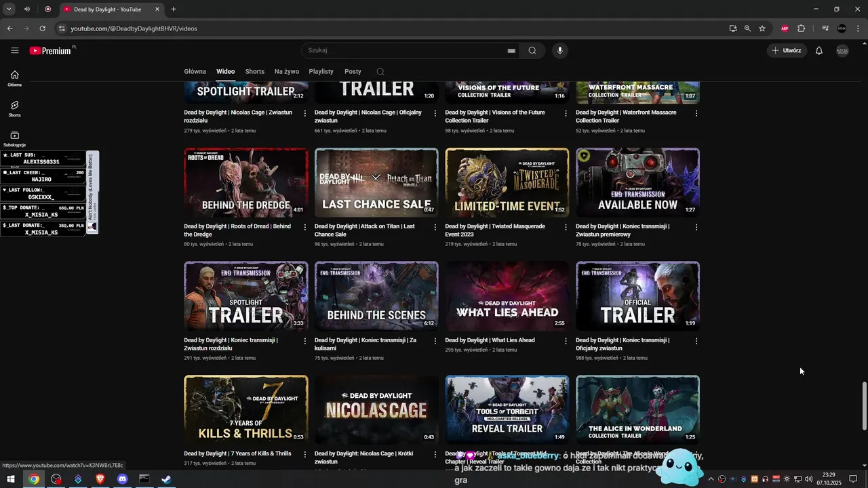Viewport: 868px width, 488px height.
Task: Open options for Visions of the Future video
Action: (x=566, y=113)
